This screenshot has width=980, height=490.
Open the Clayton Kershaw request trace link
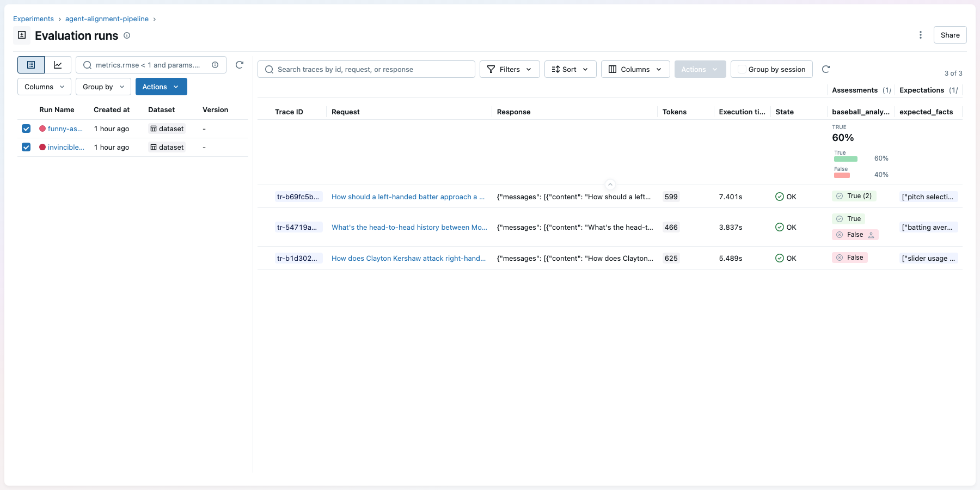pyautogui.click(x=408, y=258)
